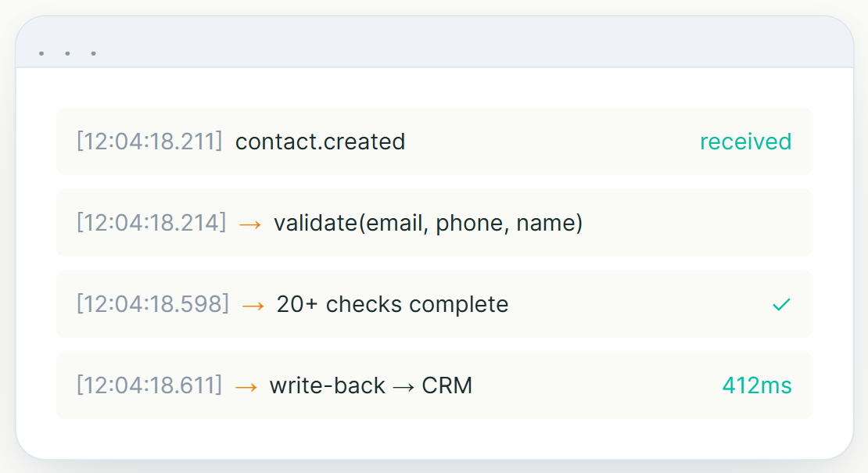
Task: Click the green checkmark on checks complete row
Action: [781, 304]
